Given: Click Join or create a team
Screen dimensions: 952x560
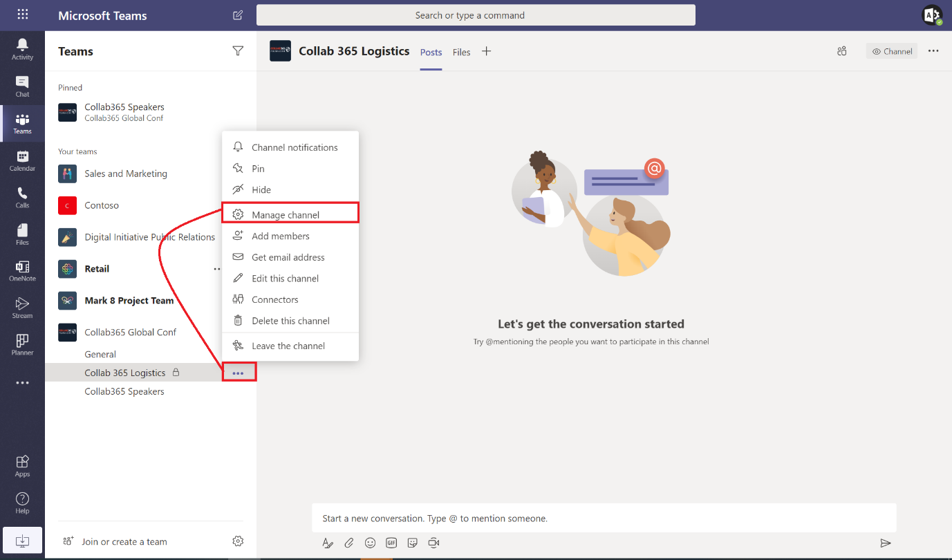Looking at the screenshot, I should pyautogui.click(x=115, y=541).
